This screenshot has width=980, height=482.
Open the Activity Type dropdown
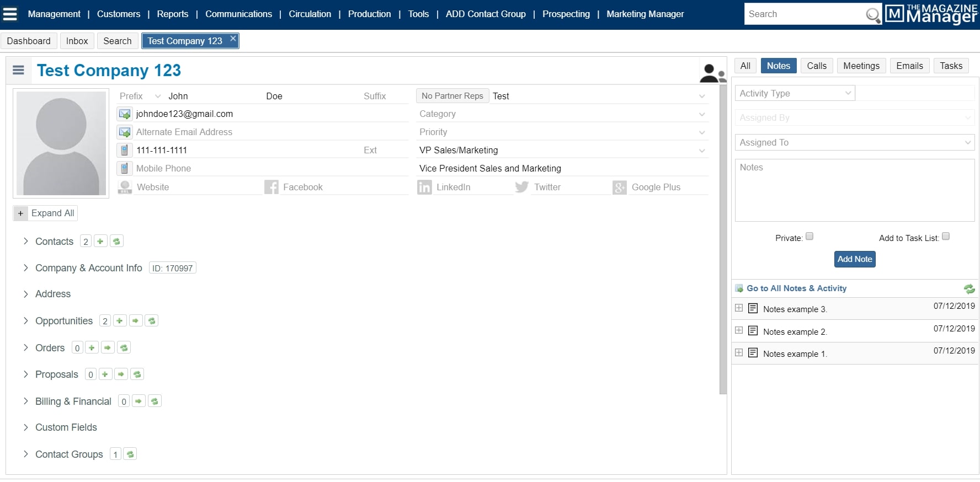[795, 93]
